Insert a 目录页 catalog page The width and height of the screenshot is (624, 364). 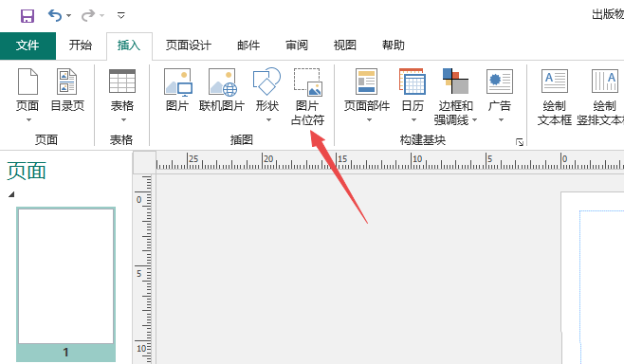click(67, 90)
